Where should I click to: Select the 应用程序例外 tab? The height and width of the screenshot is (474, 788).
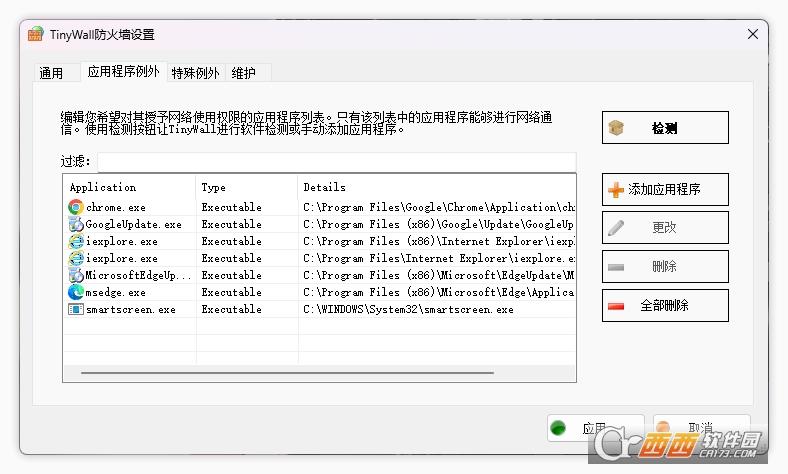coord(123,71)
